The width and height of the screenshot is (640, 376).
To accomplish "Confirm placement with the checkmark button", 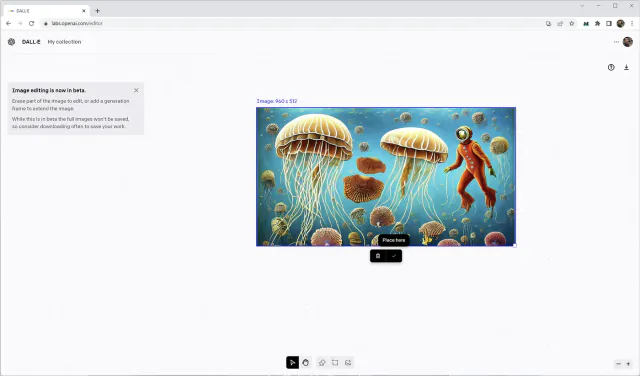I will [x=394, y=256].
